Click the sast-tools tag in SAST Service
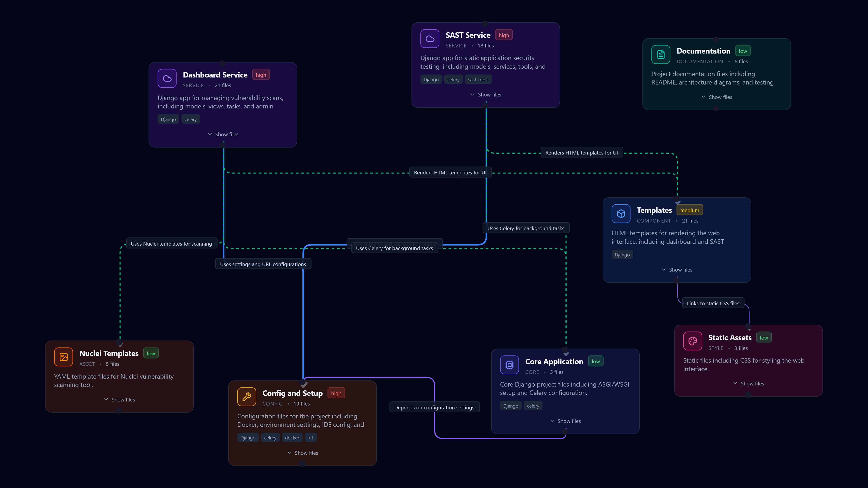Viewport: 868px width, 488px height. pos(478,80)
